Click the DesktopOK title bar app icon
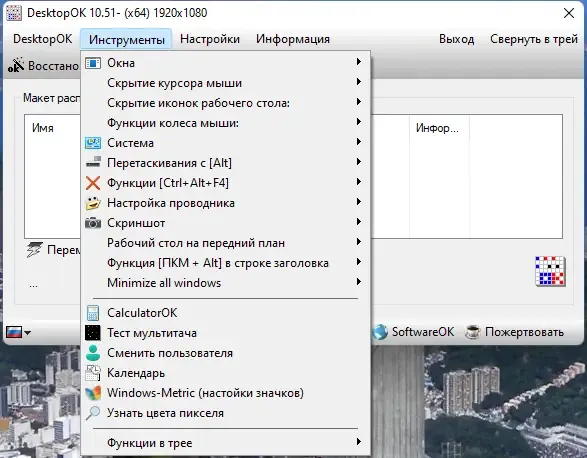Viewport: 587px width, 458px height. [x=14, y=13]
